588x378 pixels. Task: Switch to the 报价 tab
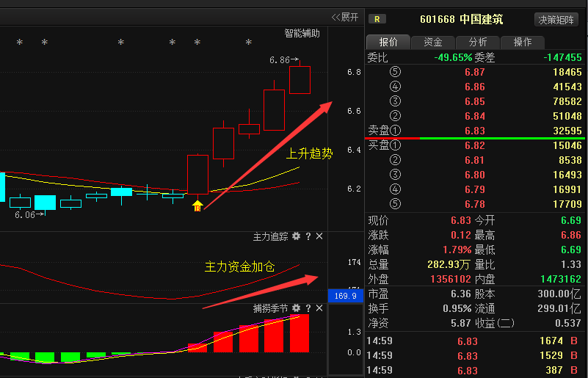388,42
